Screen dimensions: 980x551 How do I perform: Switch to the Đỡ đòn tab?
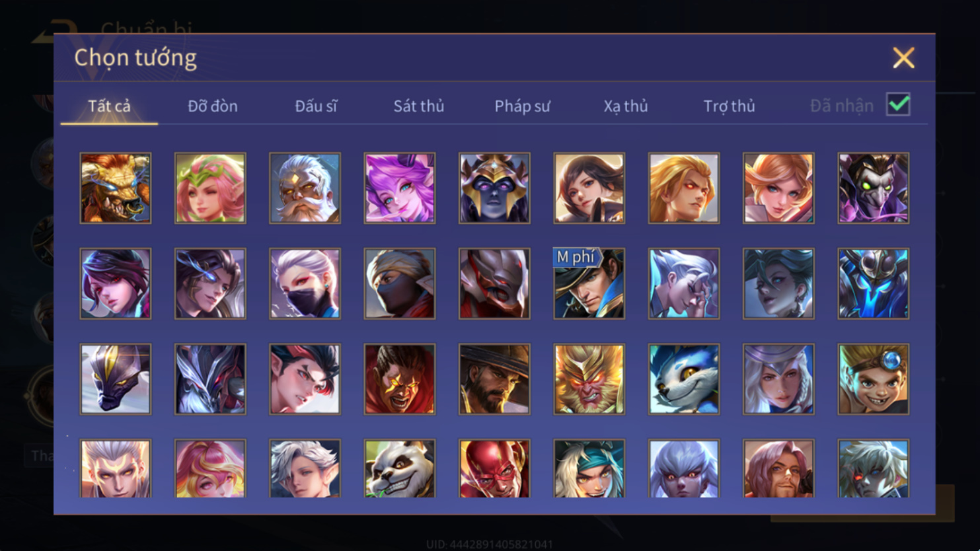click(x=213, y=106)
